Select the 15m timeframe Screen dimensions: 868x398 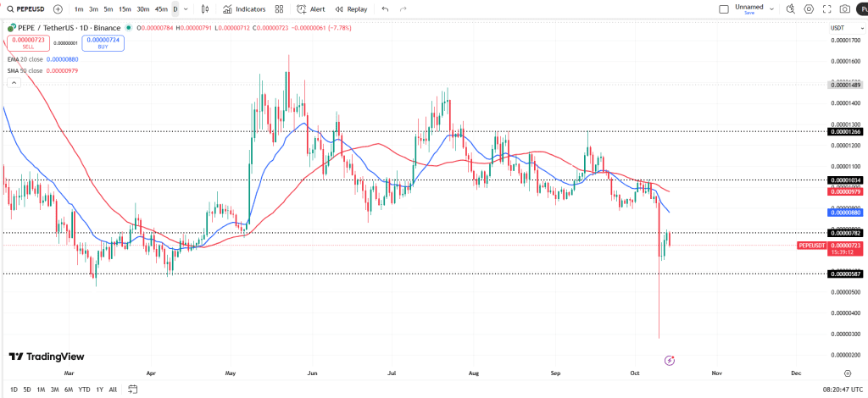125,9
